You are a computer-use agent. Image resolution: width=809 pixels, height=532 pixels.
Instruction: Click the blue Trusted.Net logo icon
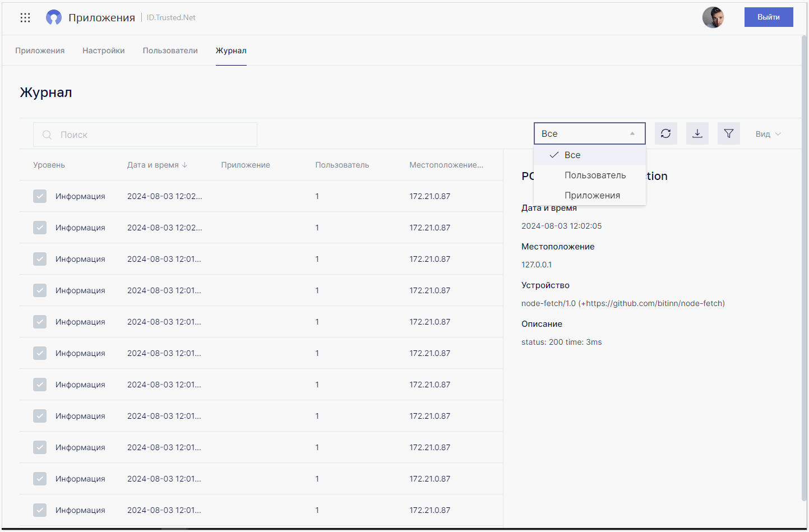coord(54,17)
